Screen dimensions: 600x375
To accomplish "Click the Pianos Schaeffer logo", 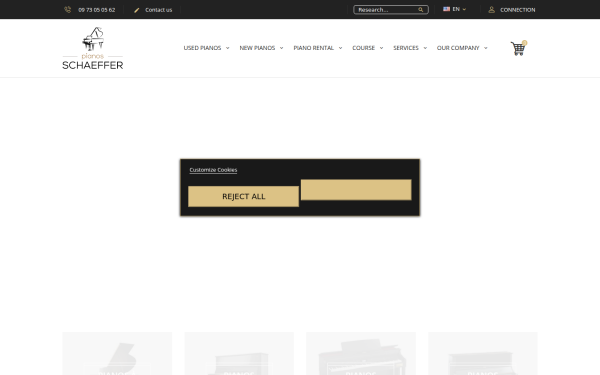I will (x=93, y=48).
